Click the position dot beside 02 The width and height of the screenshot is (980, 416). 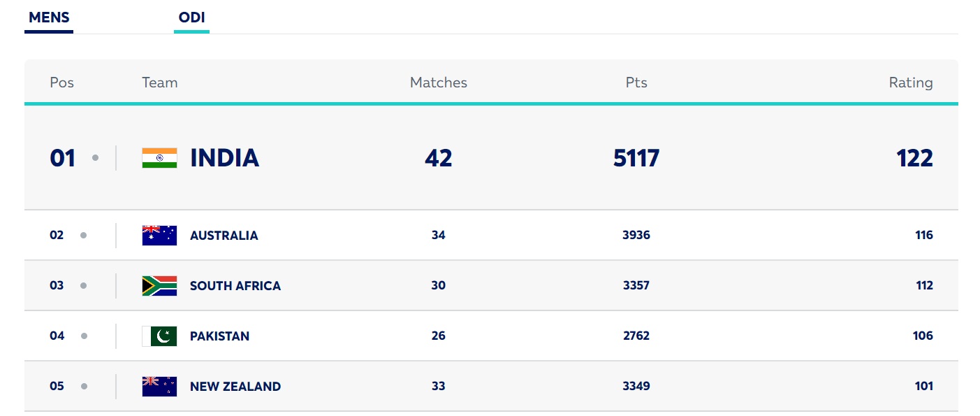(x=84, y=236)
